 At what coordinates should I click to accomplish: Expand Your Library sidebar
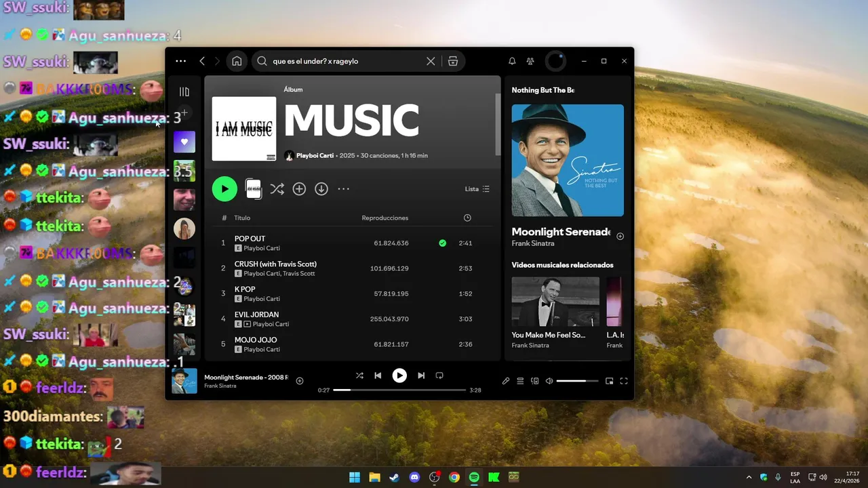(x=184, y=91)
